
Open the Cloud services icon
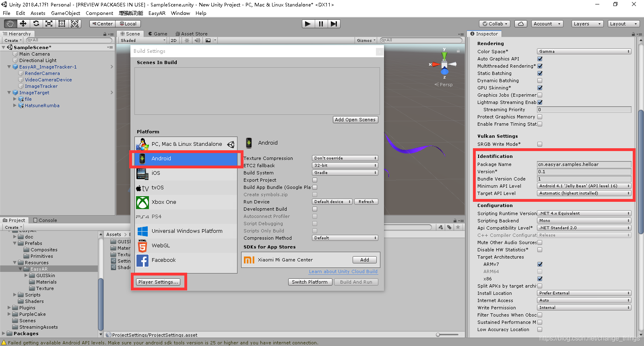(520, 24)
